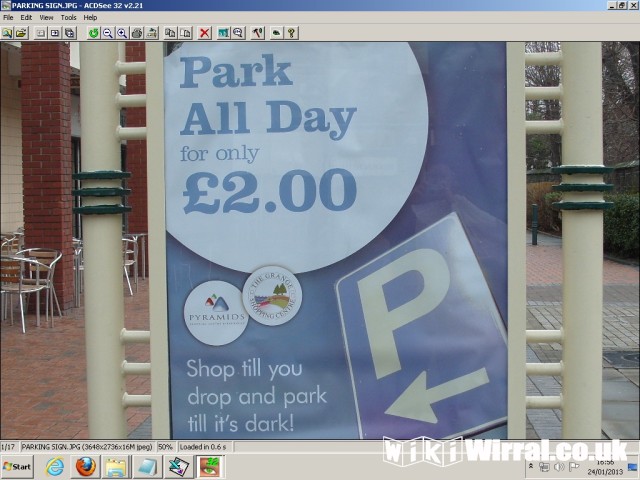Click the hammer tools options icon

[x=257, y=33]
